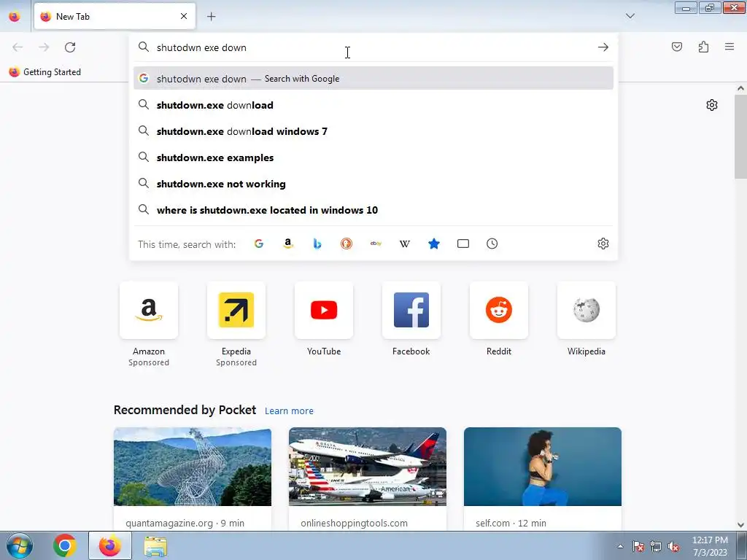Open Windows Explorer from taskbar
Image resolution: width=747 pixels, height=560 pixels.
155,545
